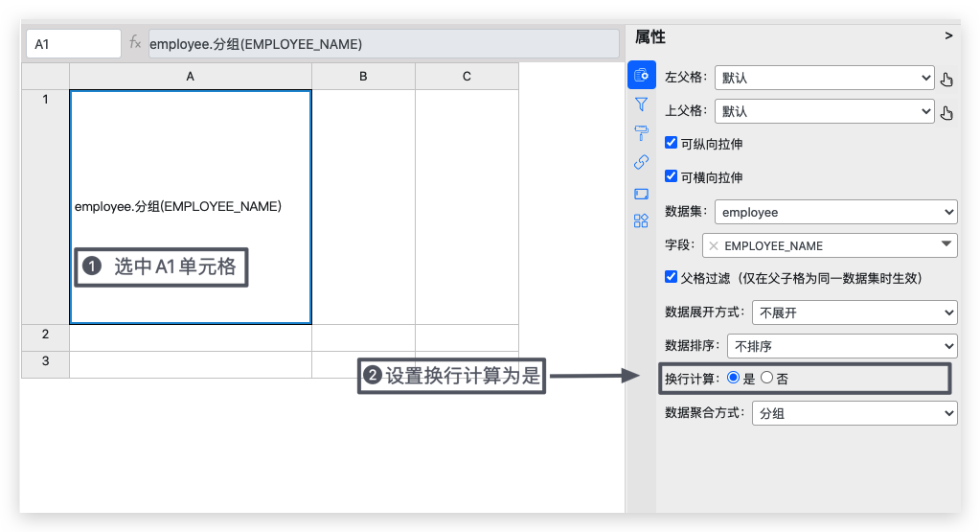Click the A1 cell name box
This screenshot has width=980, height=532.
tap(74, 44)
